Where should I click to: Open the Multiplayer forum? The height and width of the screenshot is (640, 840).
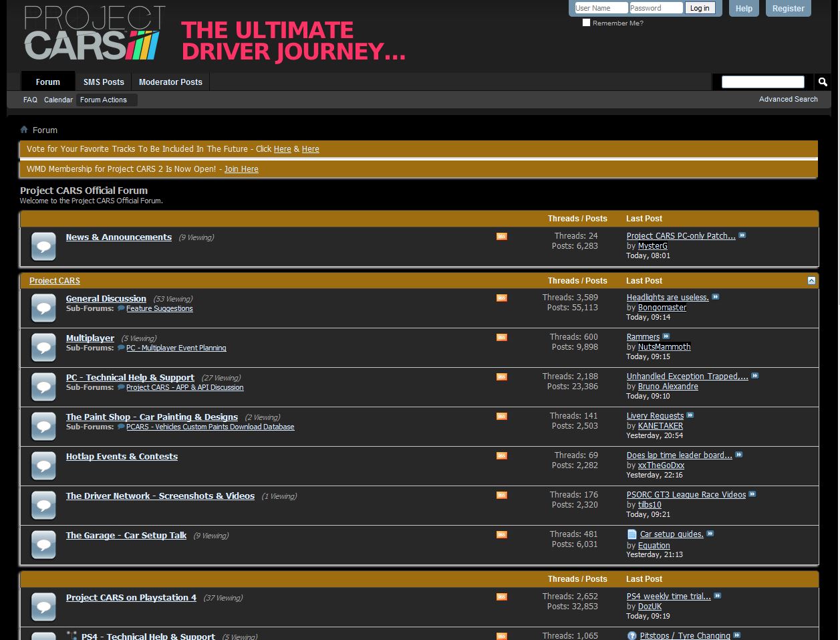click(x=90, y=338)
